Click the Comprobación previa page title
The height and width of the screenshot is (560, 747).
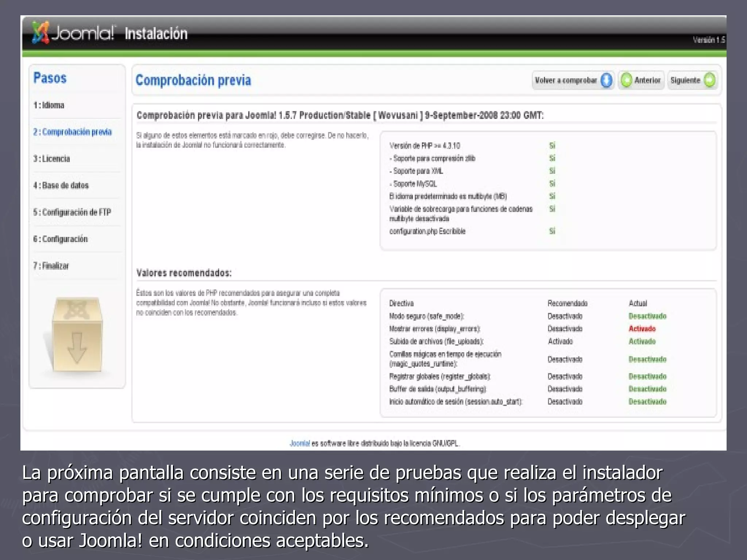193,80
